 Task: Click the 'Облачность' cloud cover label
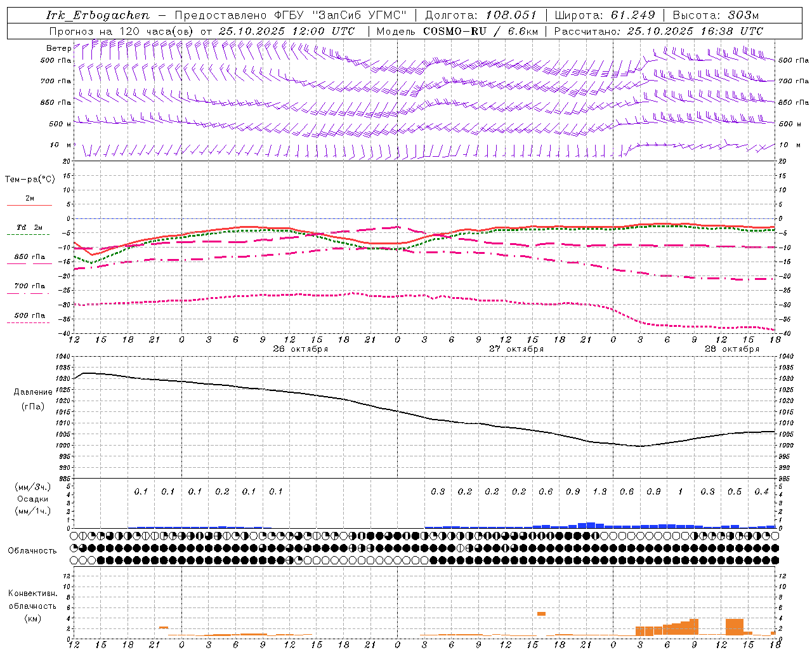[x=32, y=551]
